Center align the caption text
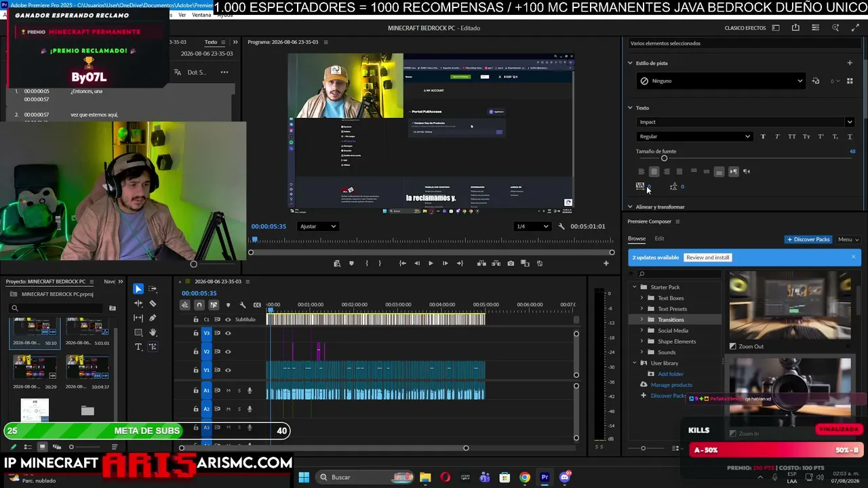 [654, 171]
